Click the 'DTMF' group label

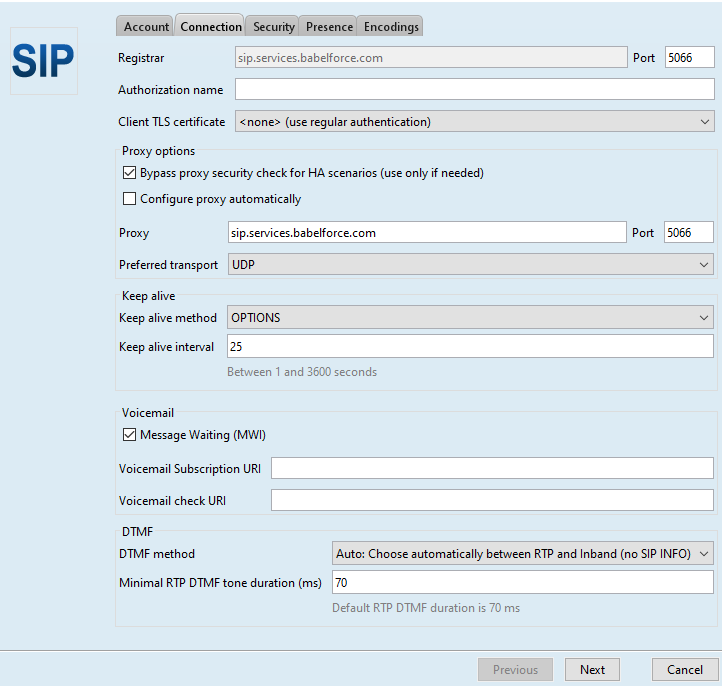point(137,532)
